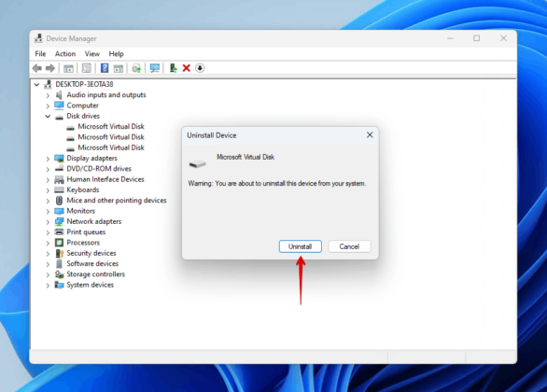This screenshot has height=392, width=547.
Task: Collapse the Disk drives node
Action: click(x=48, y=116)
